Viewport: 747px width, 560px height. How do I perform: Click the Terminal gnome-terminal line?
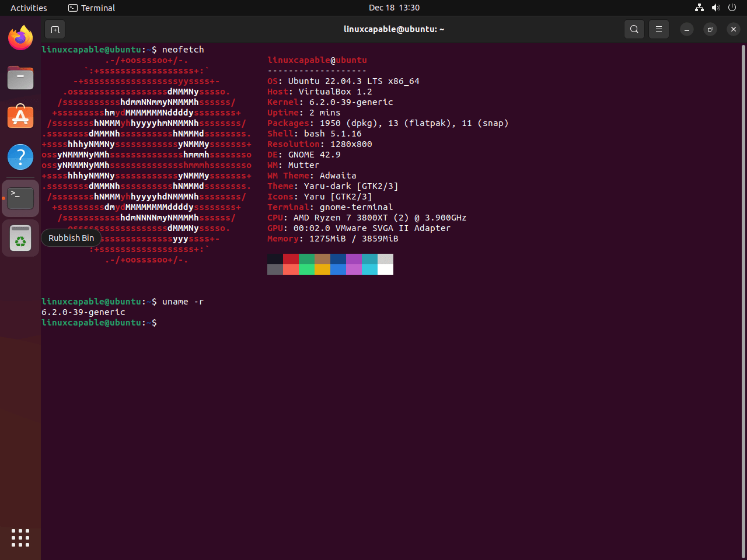coord(330,207)
